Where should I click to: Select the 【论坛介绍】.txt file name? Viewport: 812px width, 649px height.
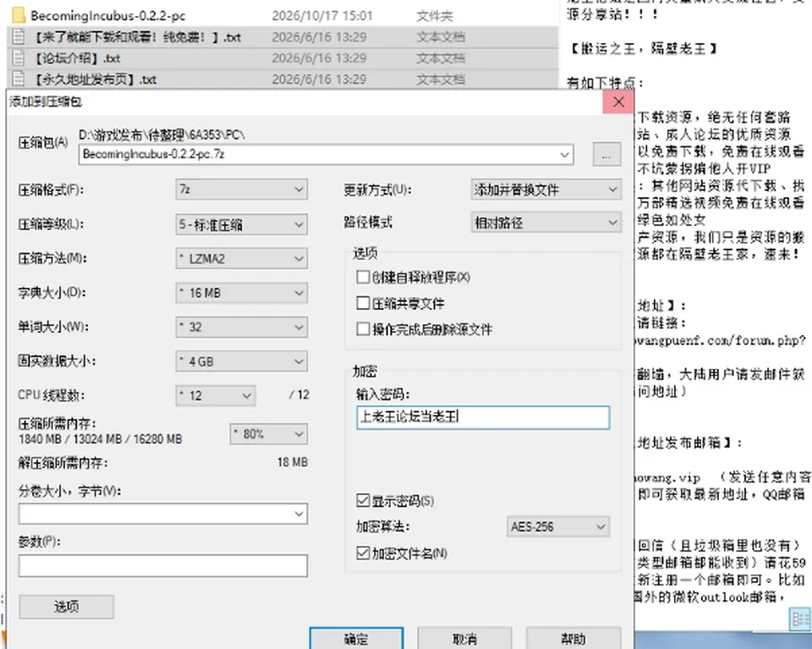click(x=77, y=58)
